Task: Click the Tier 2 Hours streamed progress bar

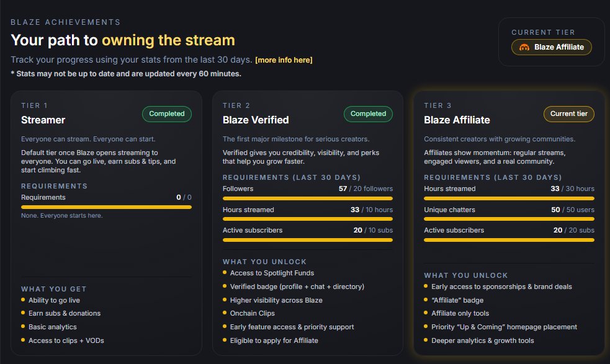Action: pos(308,219)
